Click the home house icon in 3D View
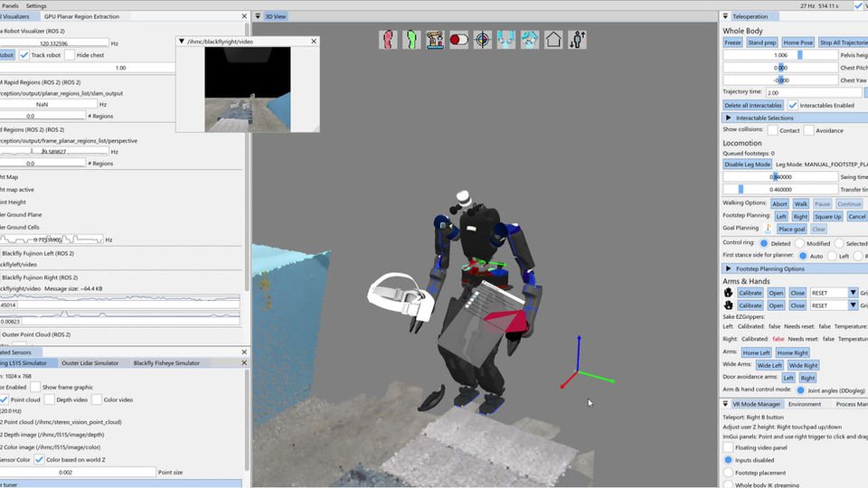Viewport: 868px width, 488px height. pos(553,40)
